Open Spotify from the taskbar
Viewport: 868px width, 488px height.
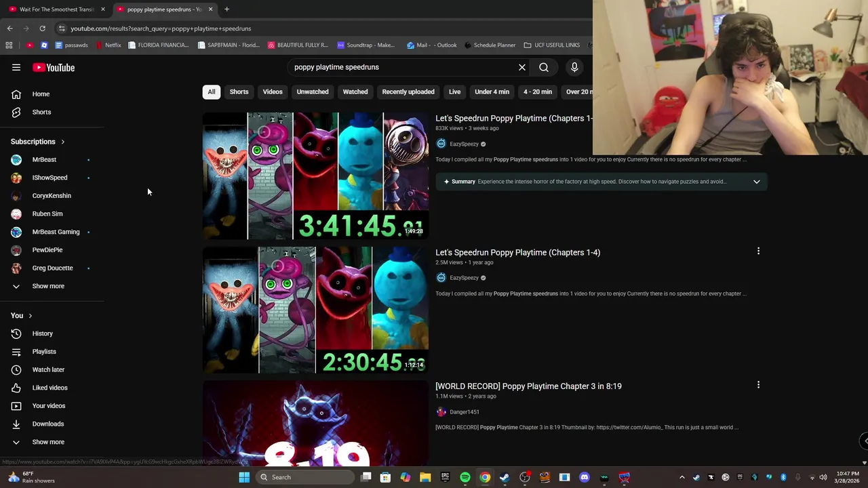click(465, 477)
